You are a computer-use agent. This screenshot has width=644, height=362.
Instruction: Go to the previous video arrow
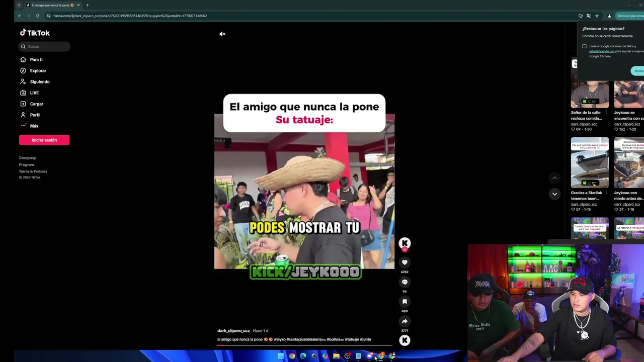tap(554, 178)
